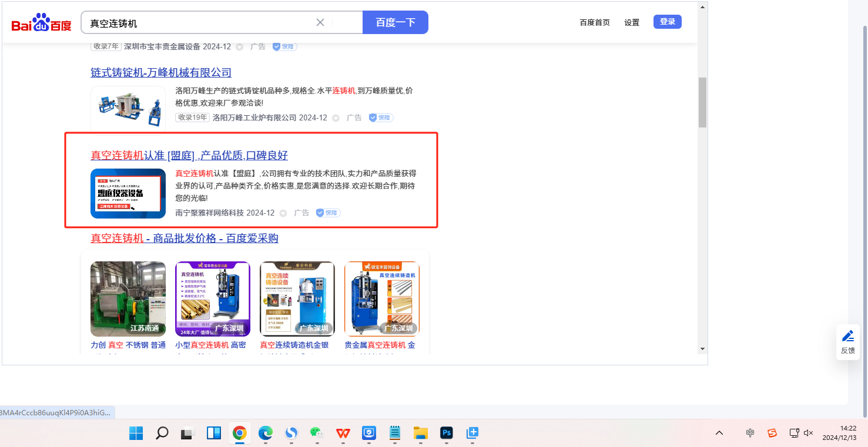Open the blue shield monitor app on taskbar
Image resolution: width=868 pixels, height=447 pixels.
(x=368, y=433)
